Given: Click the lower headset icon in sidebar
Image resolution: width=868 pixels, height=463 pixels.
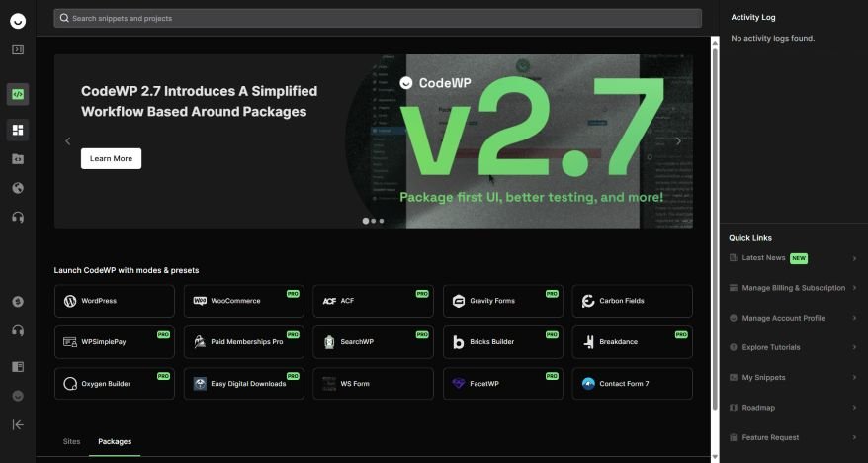Looking at the screenshot, I should [x=18, y=330].
